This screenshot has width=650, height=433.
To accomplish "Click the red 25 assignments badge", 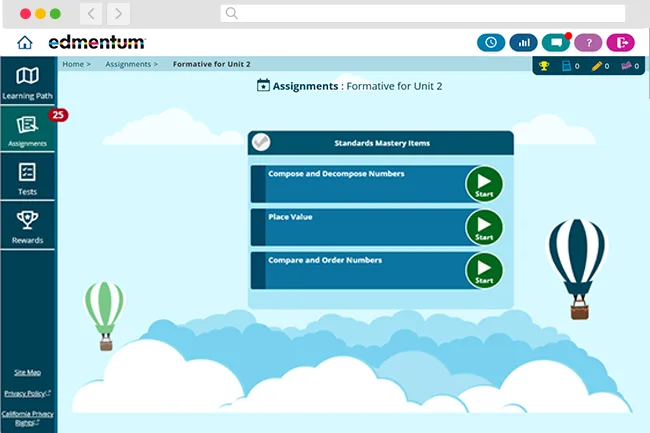I will click(x=58, y=115).
